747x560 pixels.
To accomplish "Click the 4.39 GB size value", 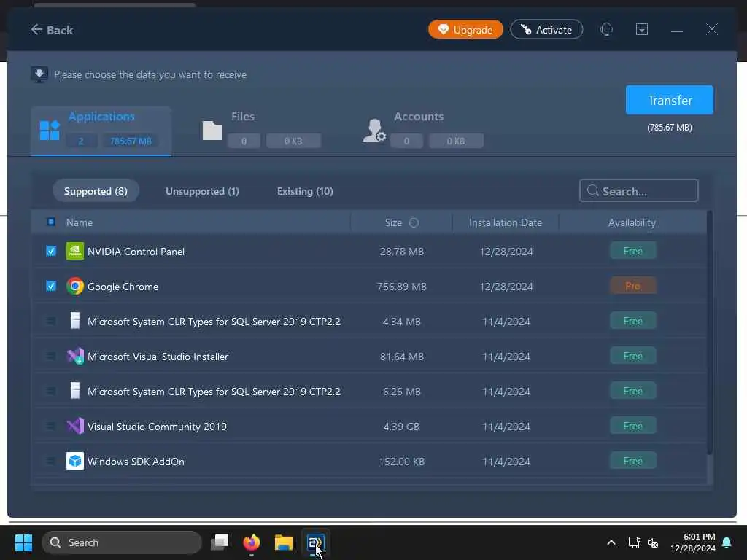I will pyautogui.click(x=402, y=426).
